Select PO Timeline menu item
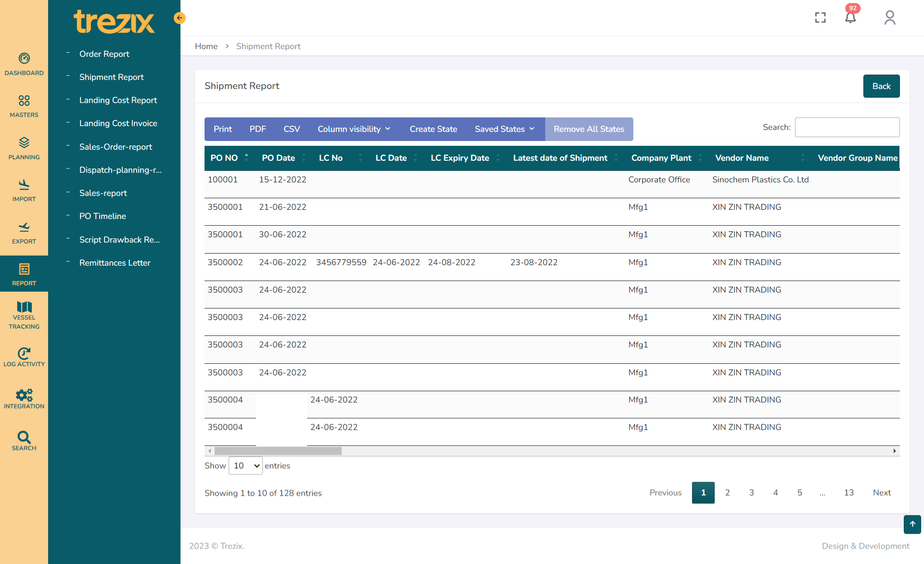 point(103,216)
